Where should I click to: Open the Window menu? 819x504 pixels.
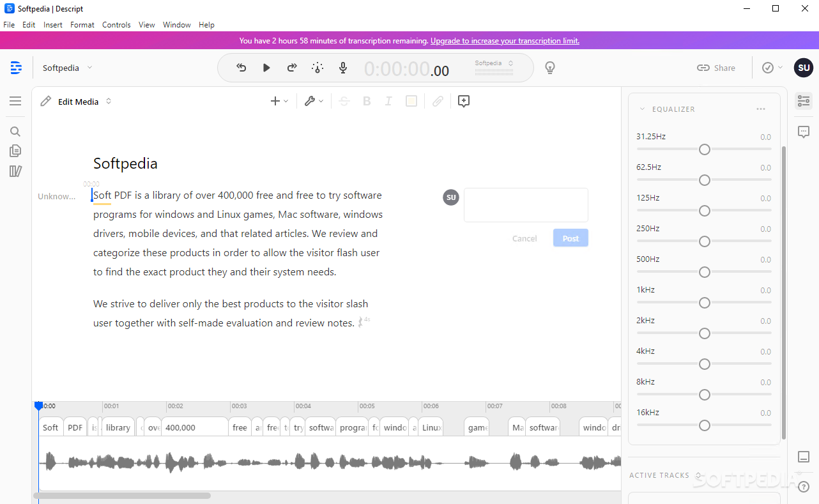(x=177, y=25)
